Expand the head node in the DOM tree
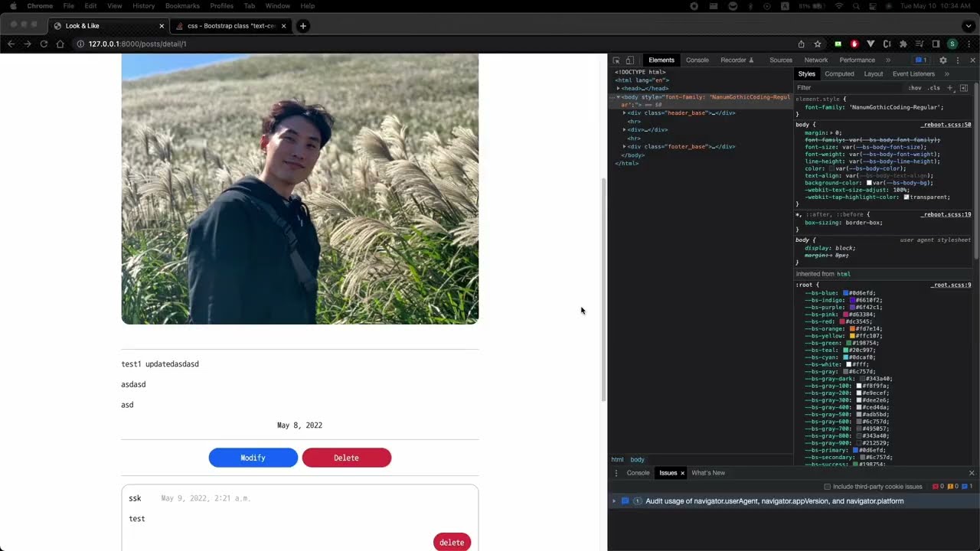 pyautogui.click(x=619, y=88)
